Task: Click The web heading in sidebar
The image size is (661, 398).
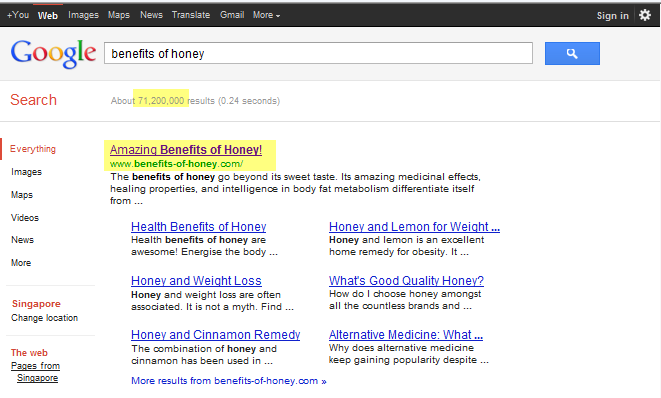Action: [29, 353]
